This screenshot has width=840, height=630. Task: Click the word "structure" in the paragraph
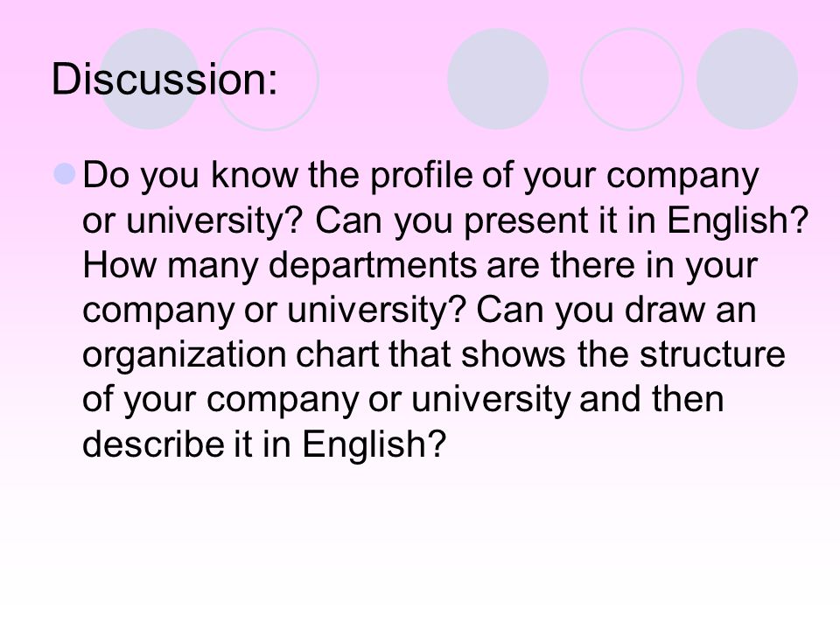point(712,354)
